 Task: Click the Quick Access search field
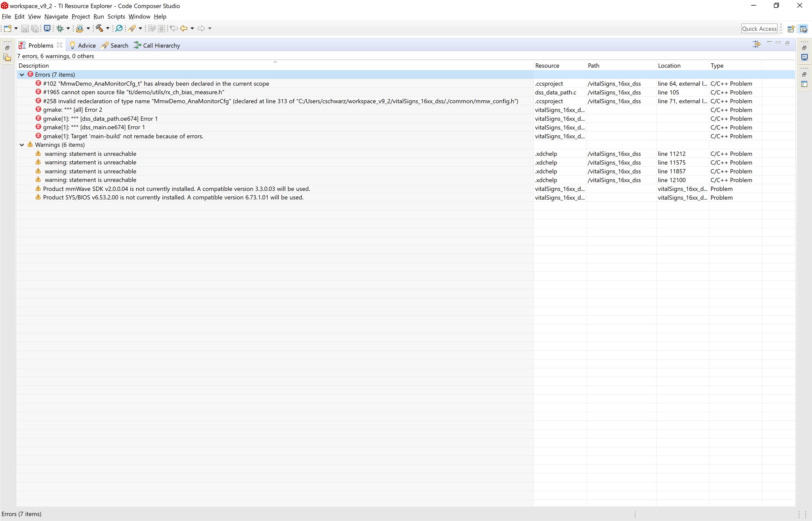click(759, 29)
